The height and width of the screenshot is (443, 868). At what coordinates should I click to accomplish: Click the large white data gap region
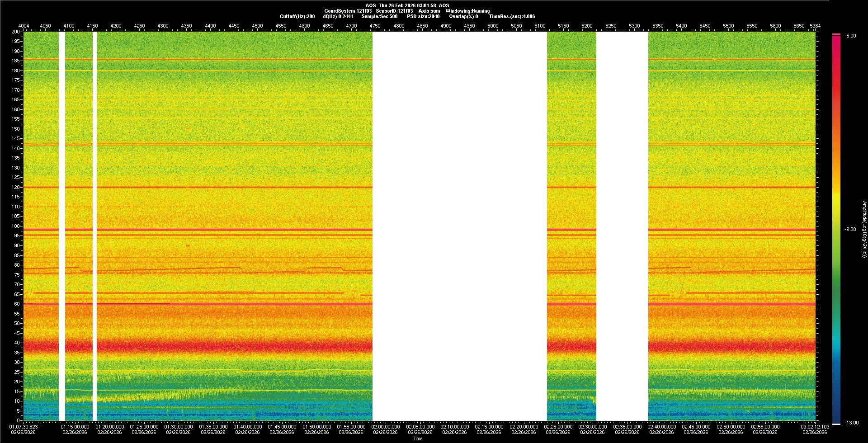click(459, 226)
